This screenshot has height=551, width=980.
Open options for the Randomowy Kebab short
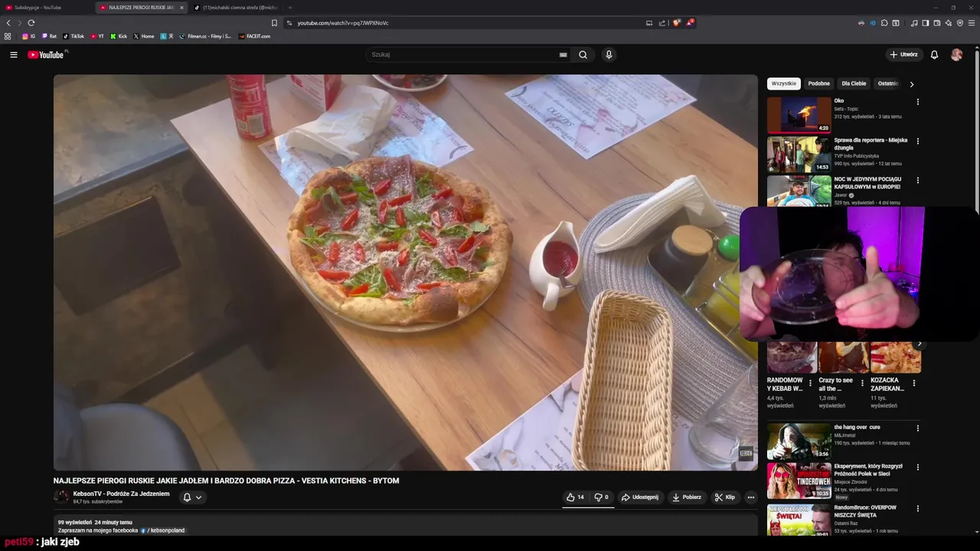point(810,383)
